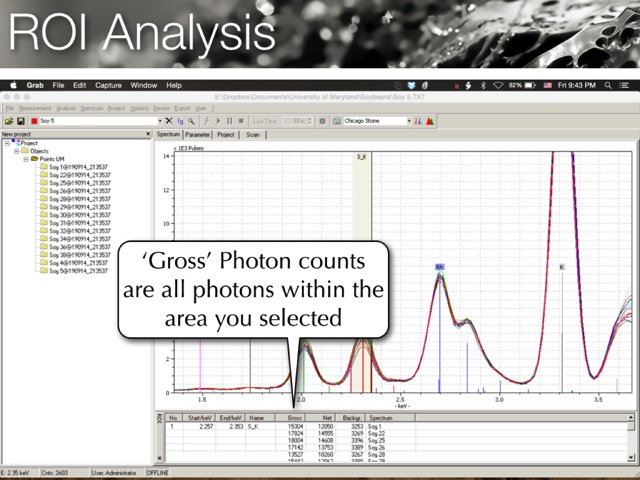
Task: Click the open folder toolbar icon
Action: coord(8,121)
